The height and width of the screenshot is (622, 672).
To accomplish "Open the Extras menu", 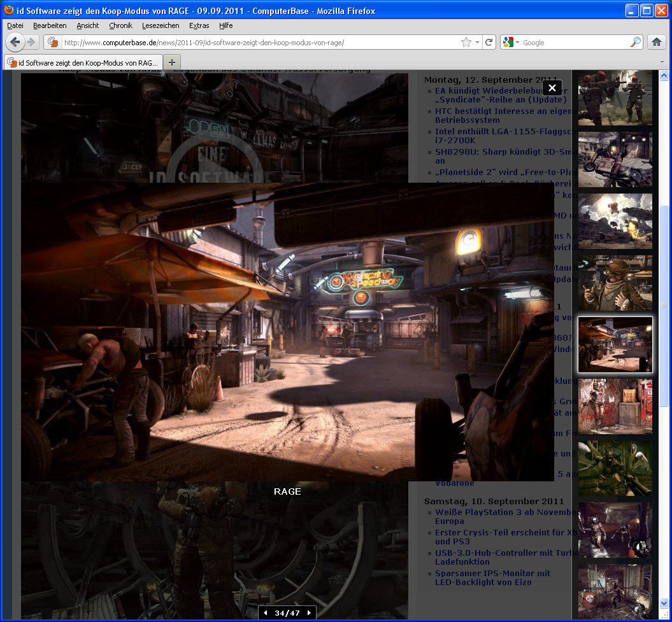I will click(x=199, y=25).
